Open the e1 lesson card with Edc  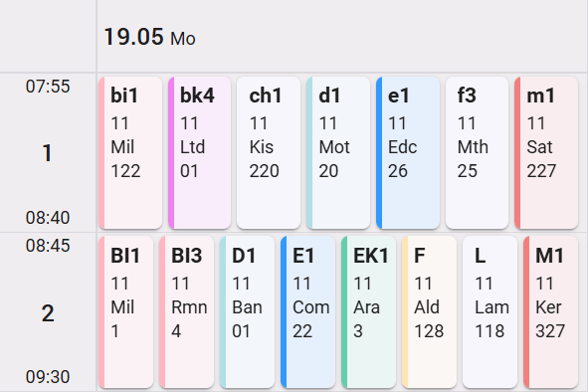[x=408, y=152]
